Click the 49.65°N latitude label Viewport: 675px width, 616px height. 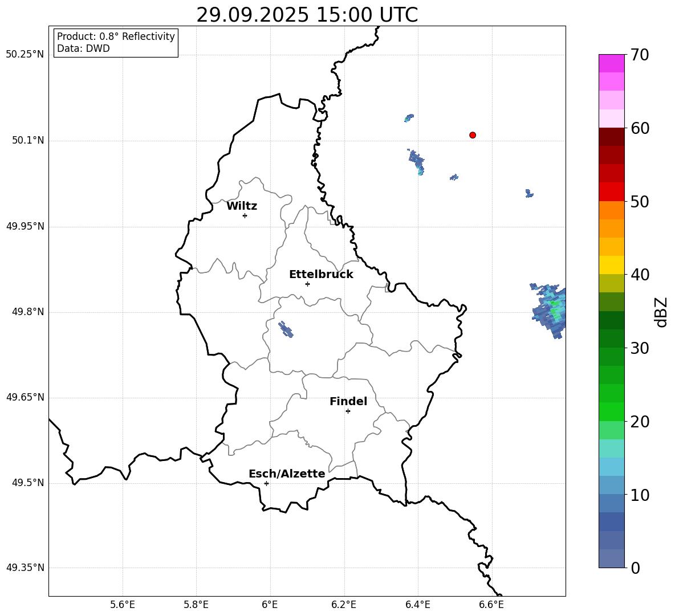click(x=25, y=397)
